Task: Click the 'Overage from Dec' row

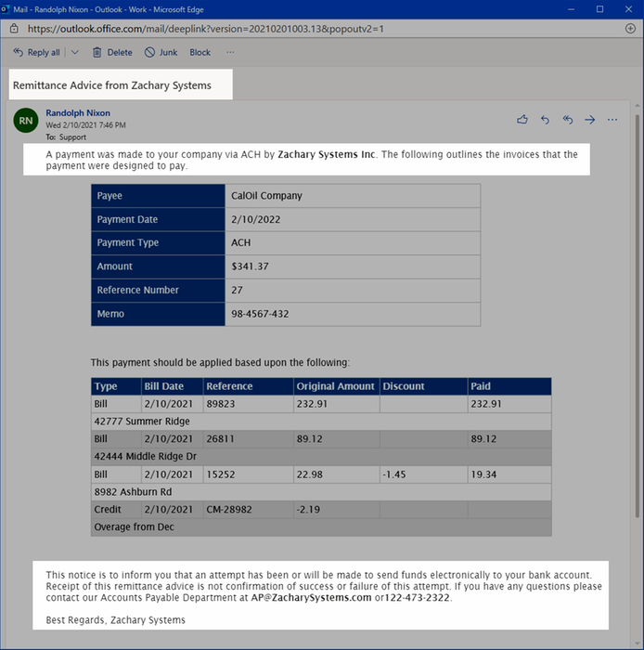Action: tap(321, 527)
